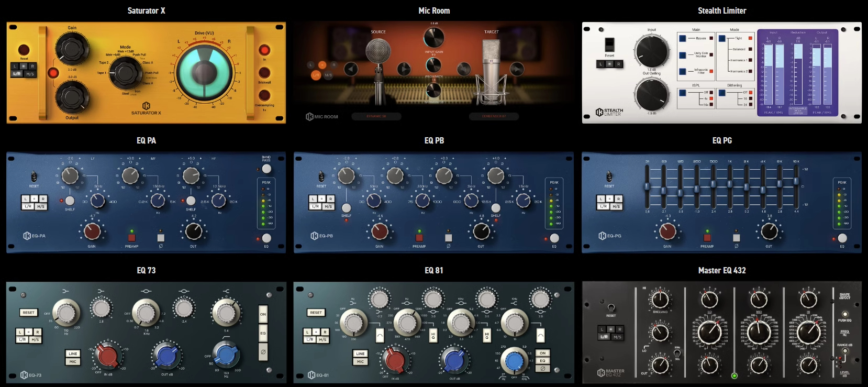Toggle phase invert button on EQ PA
Viewport: 868px width, 387px height.
[x=161, y=238]
